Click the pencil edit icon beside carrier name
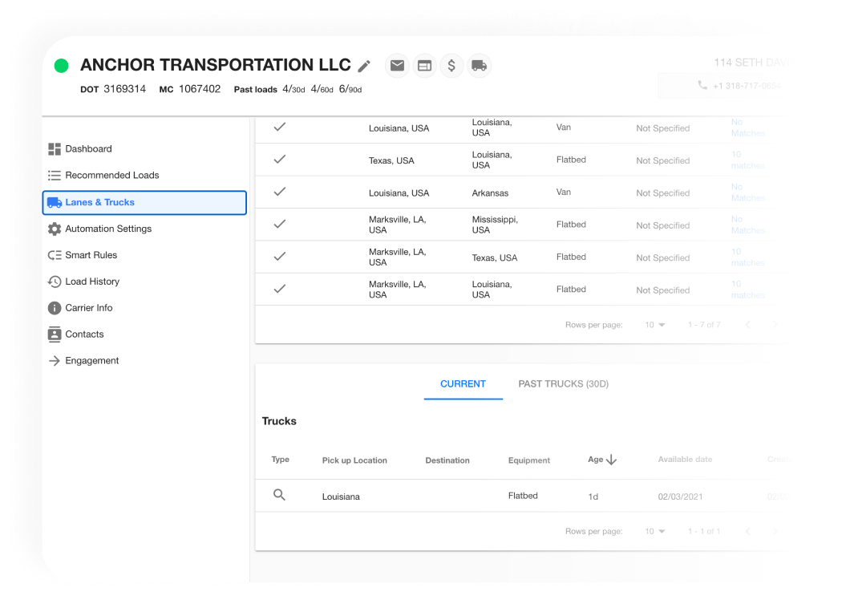 (x=364, y=66)
